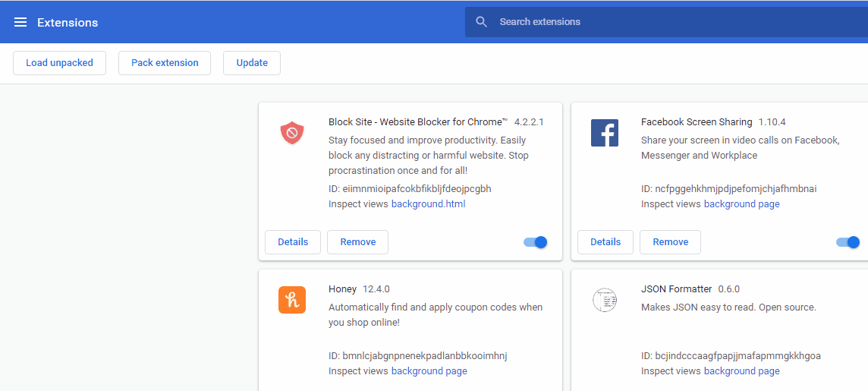Click the JSON Formatter title text

point(677,289)
